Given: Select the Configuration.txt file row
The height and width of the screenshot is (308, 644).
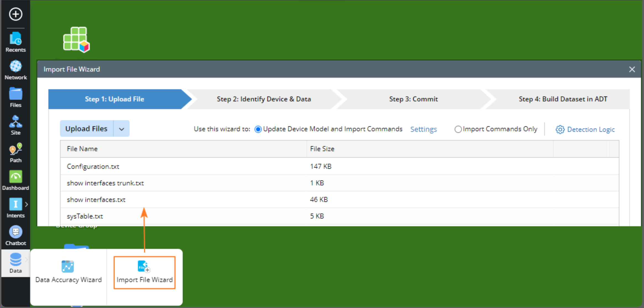Looking at the screenshot, I should point(93,167).
